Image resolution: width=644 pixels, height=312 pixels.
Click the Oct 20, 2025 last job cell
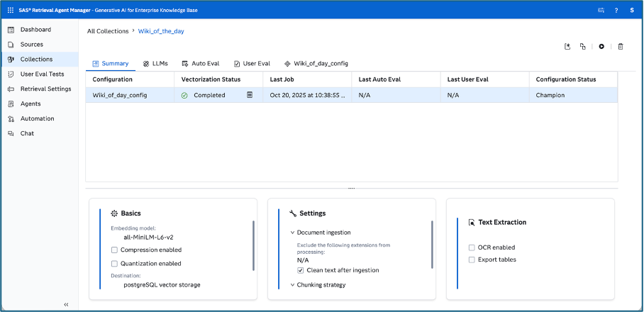click(x=308, y=95)
